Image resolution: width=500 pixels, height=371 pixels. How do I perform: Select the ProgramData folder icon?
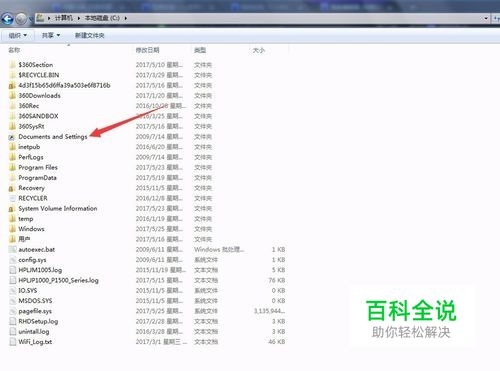pyautogui.click(x=12, y=178)
